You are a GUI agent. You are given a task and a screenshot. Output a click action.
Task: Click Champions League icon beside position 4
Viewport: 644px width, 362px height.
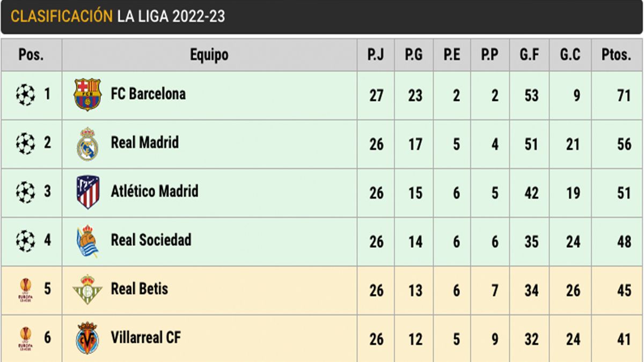click(x=25, y=241)
